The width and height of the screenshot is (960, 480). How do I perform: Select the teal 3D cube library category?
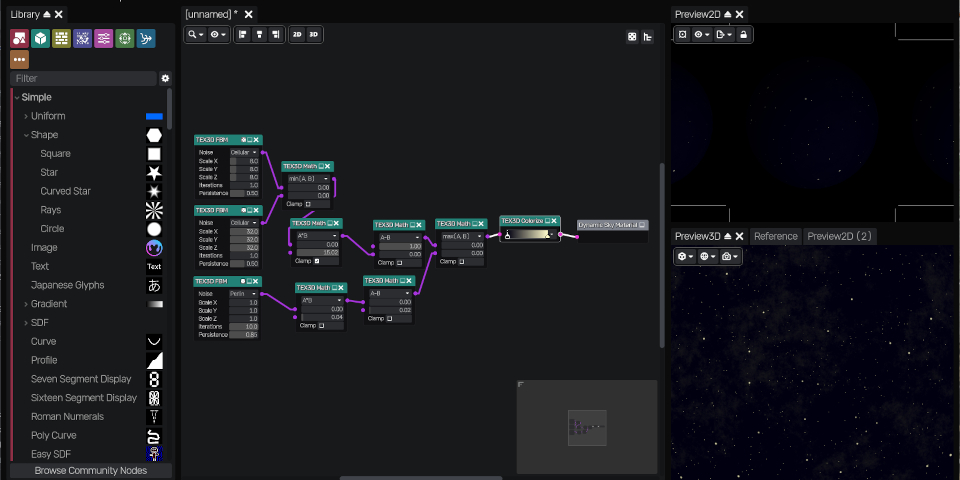[x=40, y=39]
